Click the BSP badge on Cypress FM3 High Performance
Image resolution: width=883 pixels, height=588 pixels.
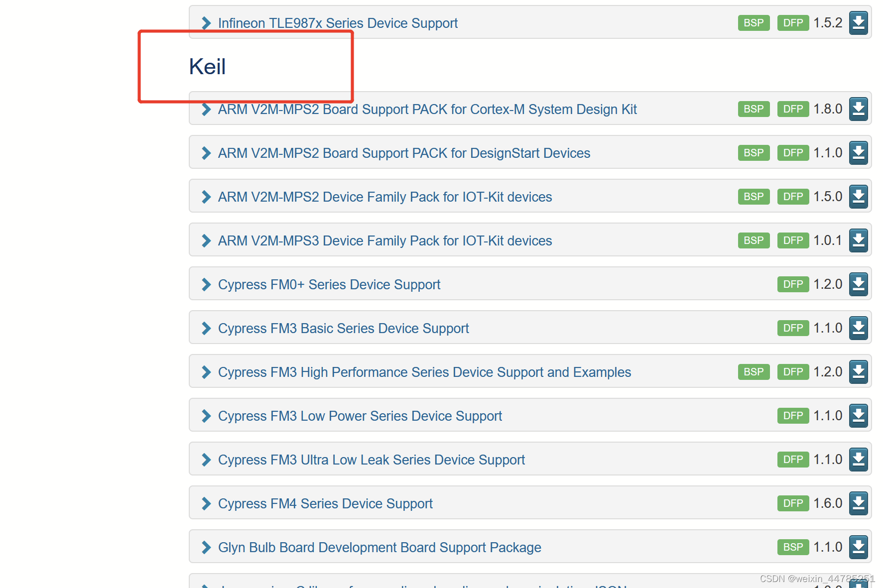click(754, 371)
